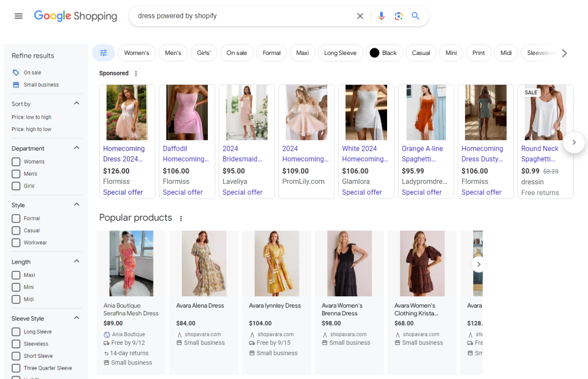Open the hamburger main menu
The image size is (588, 379).
19,16
